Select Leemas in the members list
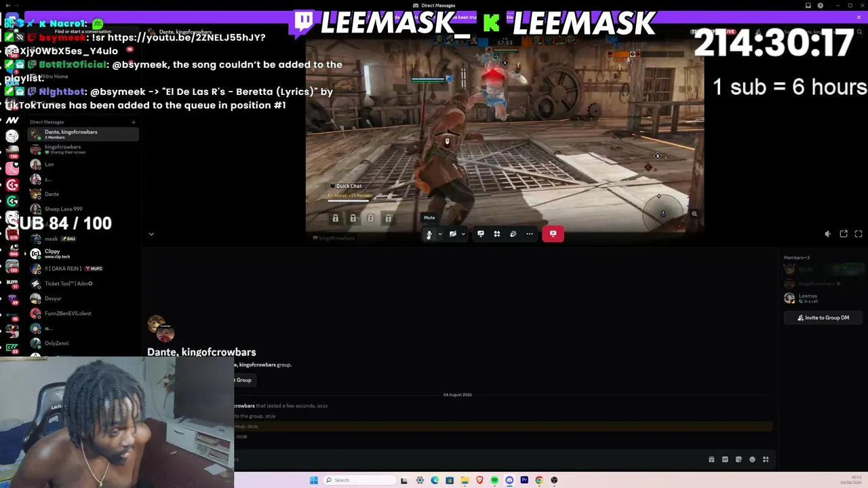The height and width of the screenshot is (488, 868). [823, 298]
